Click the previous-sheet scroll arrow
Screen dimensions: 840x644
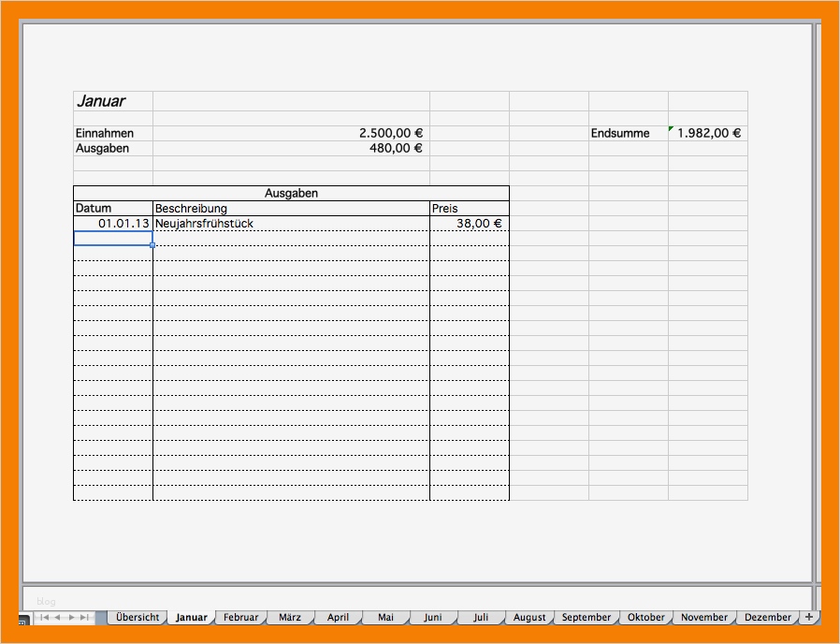click(57, 618)
